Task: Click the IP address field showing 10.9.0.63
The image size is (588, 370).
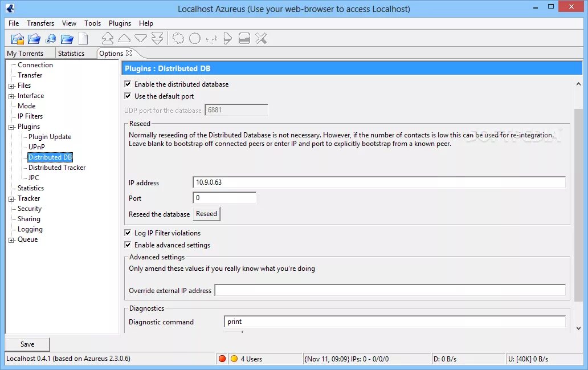Action: [379, 182]
